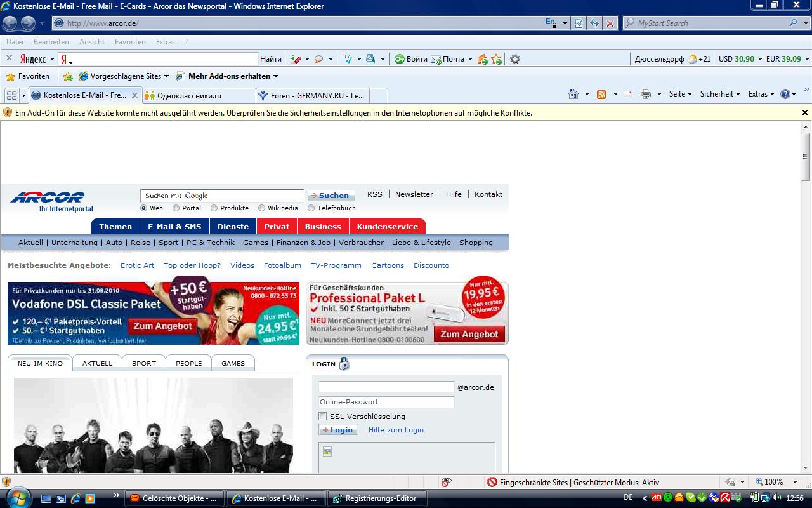Click the Windows Start orb
Viewport: 812px width, 508px height.
pos(17,497)
